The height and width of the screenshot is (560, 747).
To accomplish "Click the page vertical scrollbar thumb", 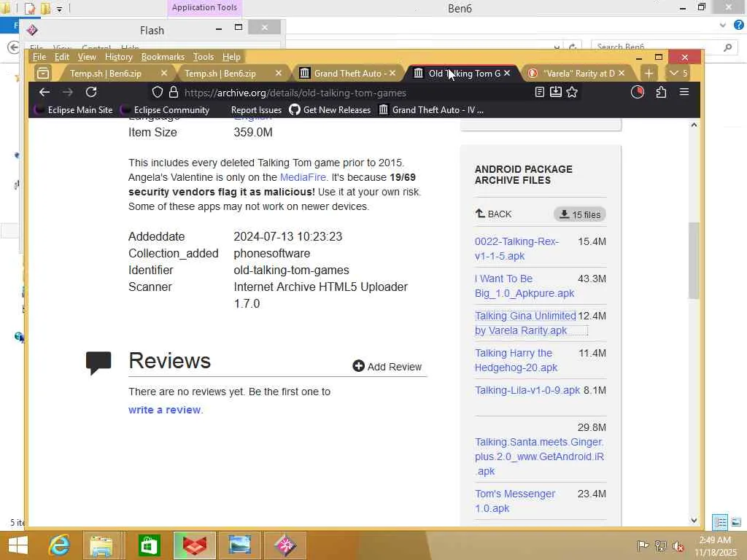I will tap(694, 260).
